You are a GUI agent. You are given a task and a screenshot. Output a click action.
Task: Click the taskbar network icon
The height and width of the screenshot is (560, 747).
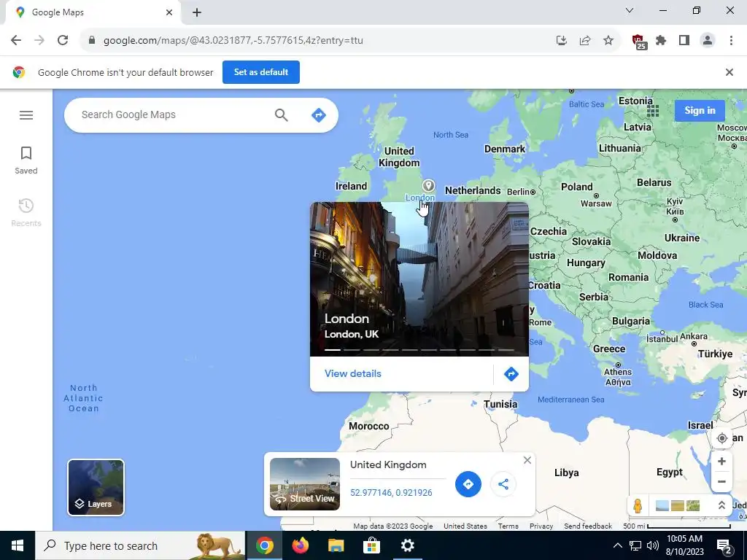click(x=635, y=545)
